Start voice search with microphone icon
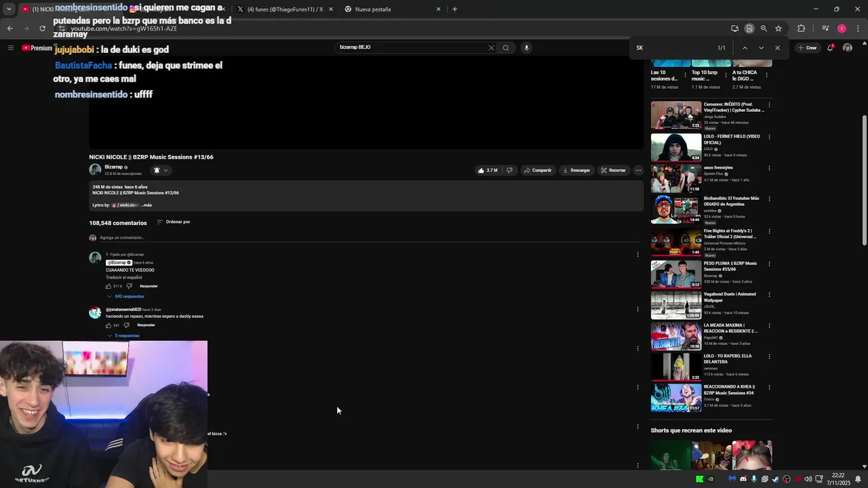 pyautogui.click(x=526, y=47)
